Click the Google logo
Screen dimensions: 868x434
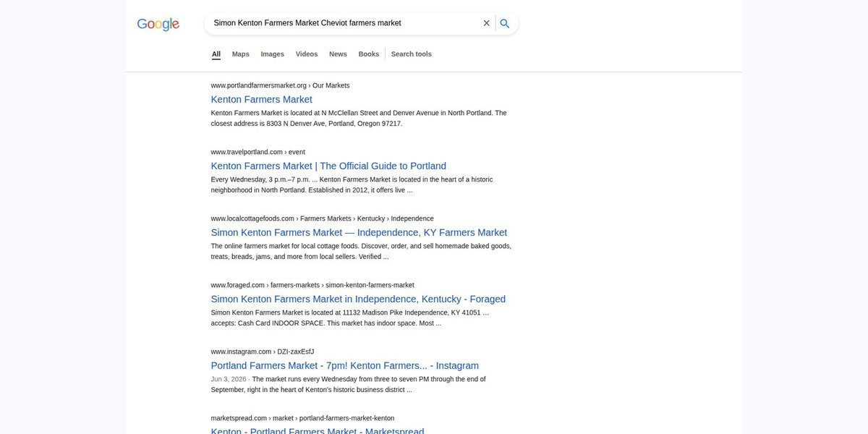tap(158, 24)
